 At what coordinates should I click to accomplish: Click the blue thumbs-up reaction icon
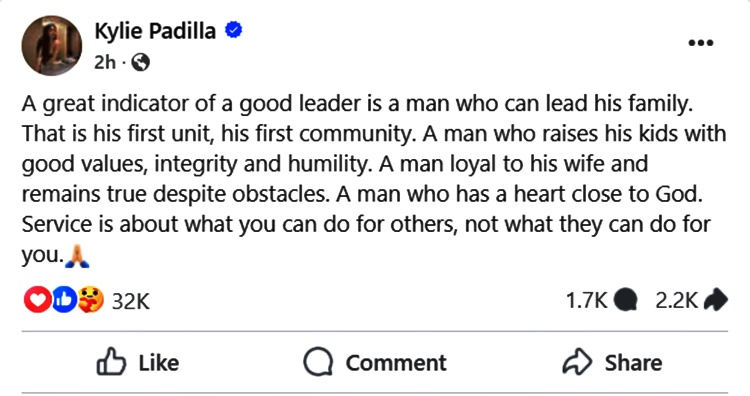[x=64, y=300]
